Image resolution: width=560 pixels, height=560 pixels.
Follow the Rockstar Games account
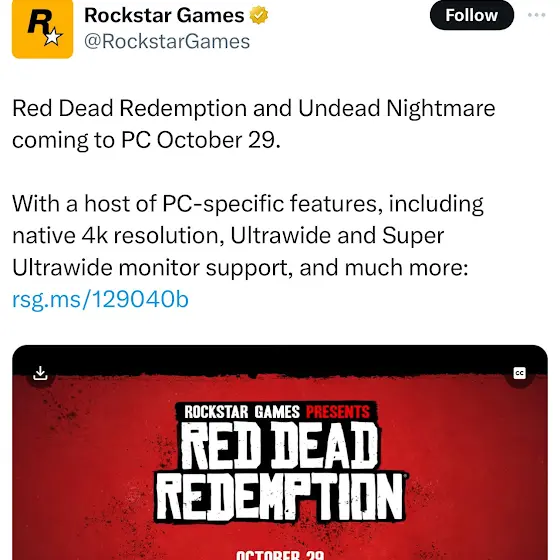click(471, 15)
